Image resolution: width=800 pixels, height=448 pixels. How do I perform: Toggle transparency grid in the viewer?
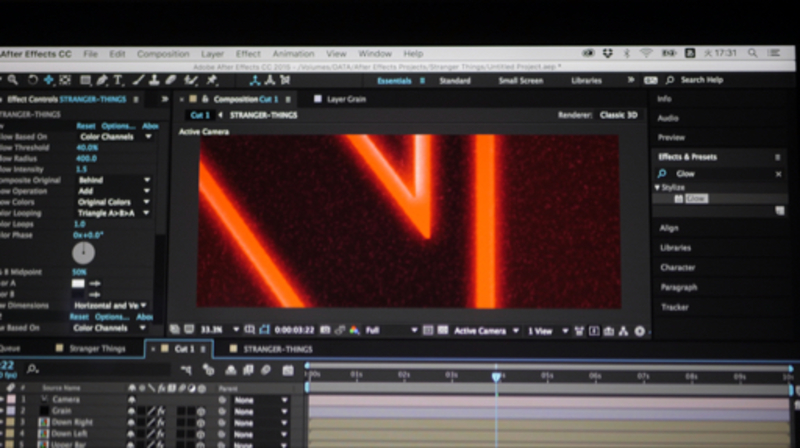(442, 331)
